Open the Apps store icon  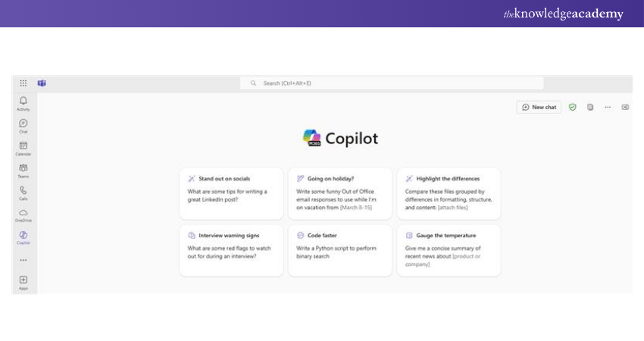coord(23,281)
